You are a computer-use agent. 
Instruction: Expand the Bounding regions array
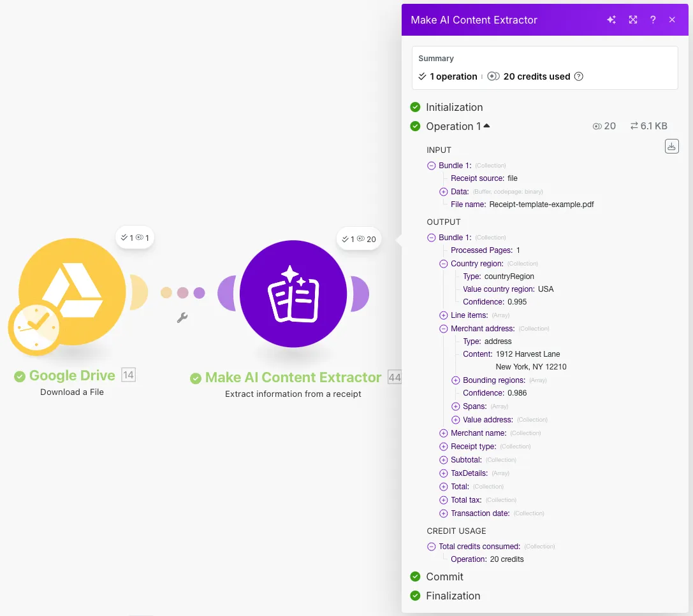(455, 380)
